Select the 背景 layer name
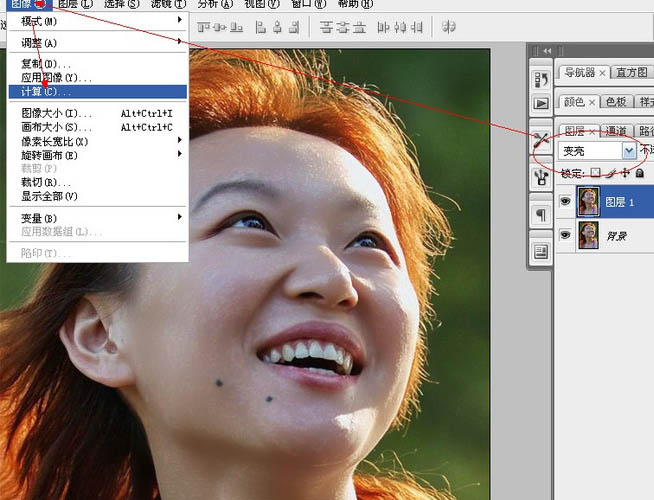The width and height of the screenshot is (654, 500). coord(616,236)
